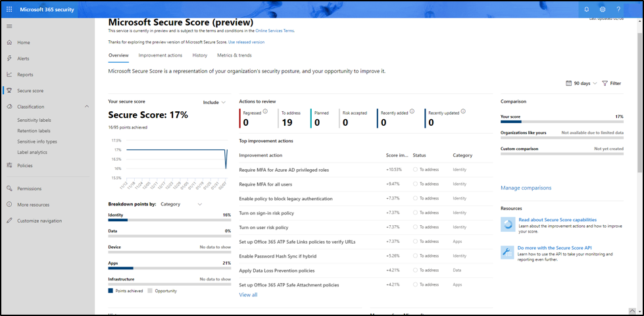The height and width of the screenshot is (316, 644).
Task: Select status circle for Require MFA for all users
Action: coord(415,184)
